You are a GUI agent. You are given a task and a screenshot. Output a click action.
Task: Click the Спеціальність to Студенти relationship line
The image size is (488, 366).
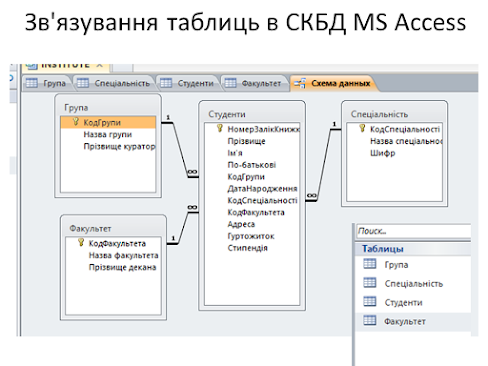(x=324, y=165)
